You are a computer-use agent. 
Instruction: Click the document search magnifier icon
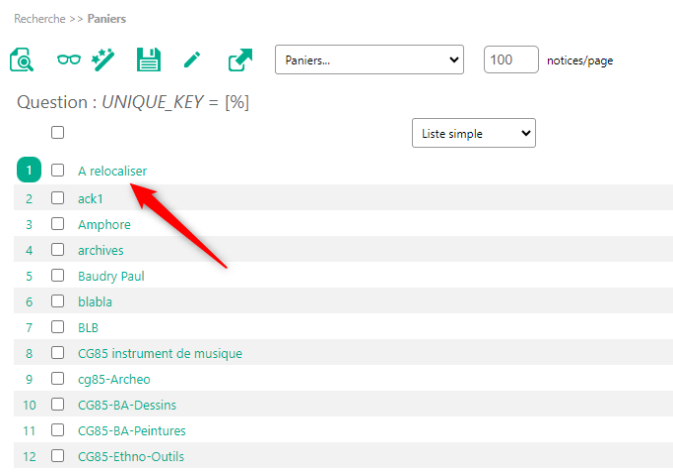tap(22, 60)
